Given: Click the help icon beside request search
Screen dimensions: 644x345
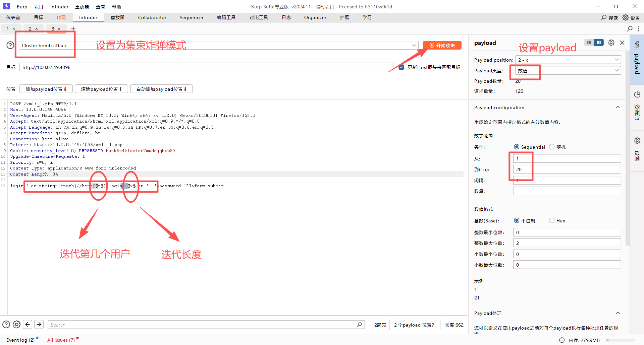Looking at the screenshot, I should tap(6, 324).
